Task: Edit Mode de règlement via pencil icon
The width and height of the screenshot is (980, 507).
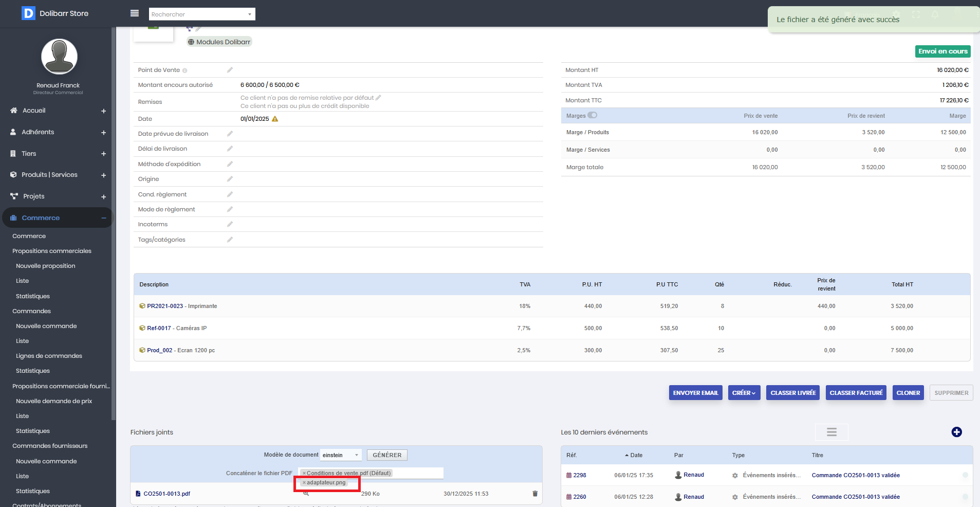Action: pos(230,209)
